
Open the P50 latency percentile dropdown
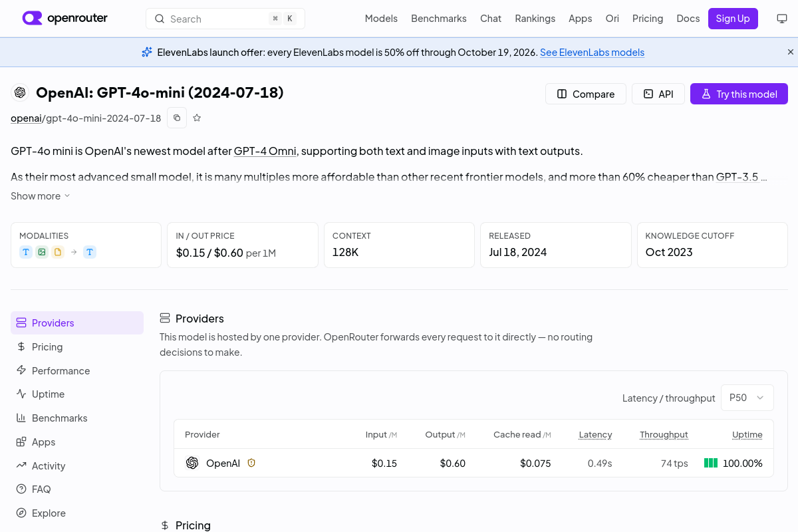(x=747, y=398)
